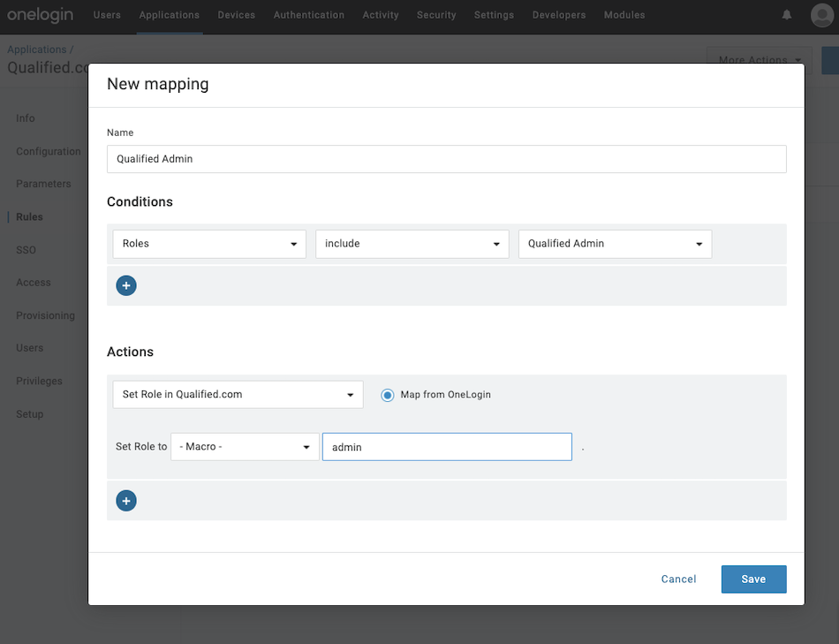Open the user profile avatar

[x=822, y=15]
